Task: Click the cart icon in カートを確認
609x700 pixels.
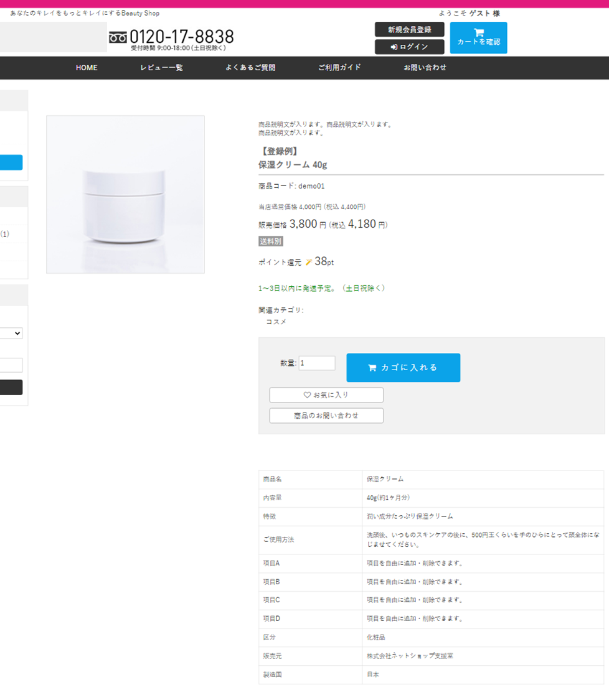Action: pyautogui.click(x=478, y=32)
